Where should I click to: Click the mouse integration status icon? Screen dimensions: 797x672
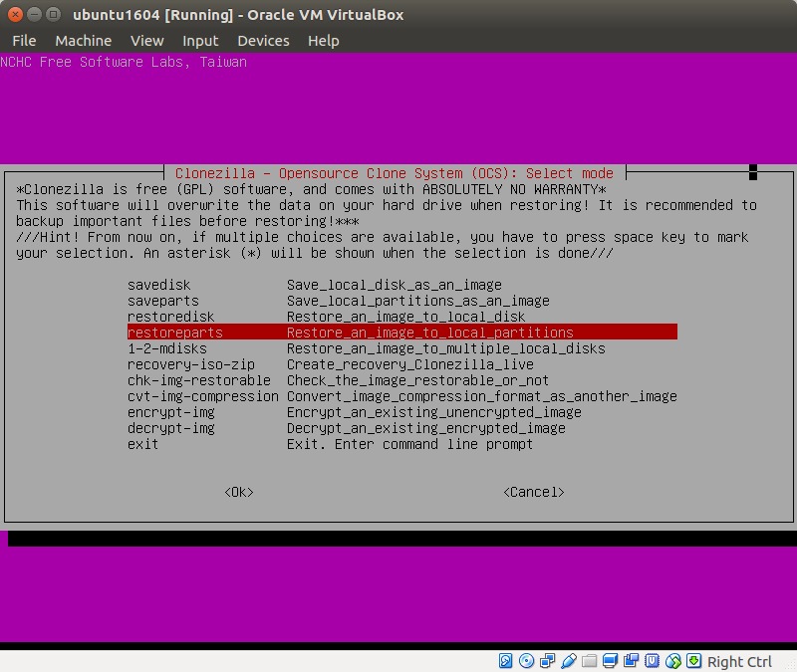673,661
